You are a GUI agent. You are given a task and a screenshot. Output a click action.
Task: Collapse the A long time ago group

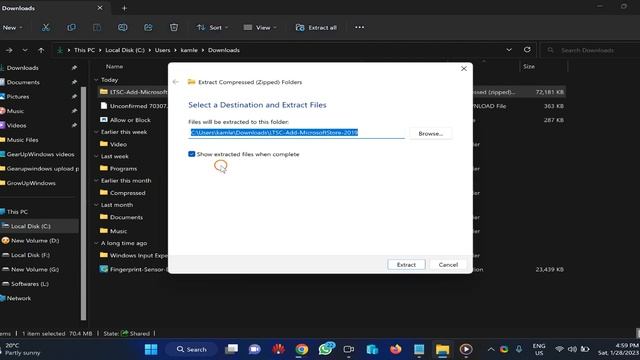pos(96,243)
